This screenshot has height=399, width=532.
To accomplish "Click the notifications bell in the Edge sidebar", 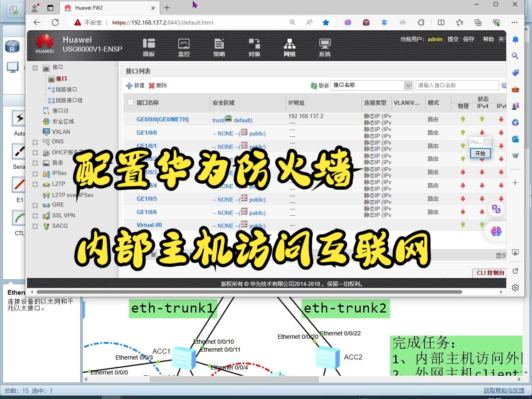I will 515,39.
